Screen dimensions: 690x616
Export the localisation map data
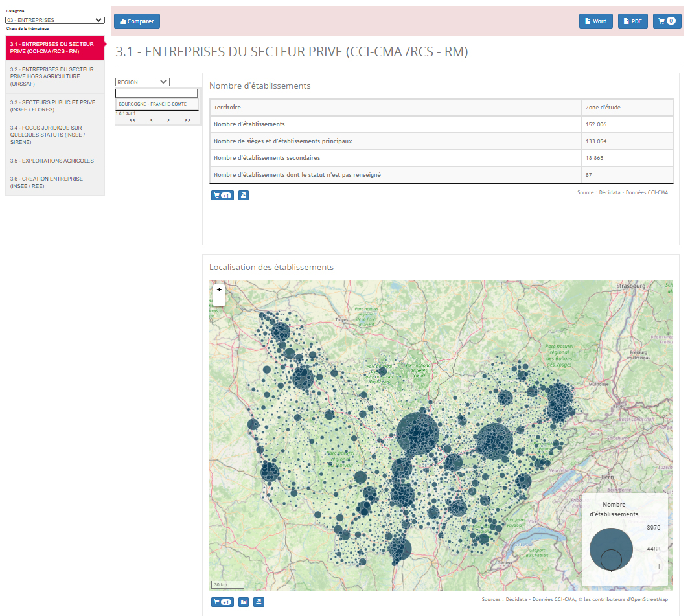[x=259, y=602]
